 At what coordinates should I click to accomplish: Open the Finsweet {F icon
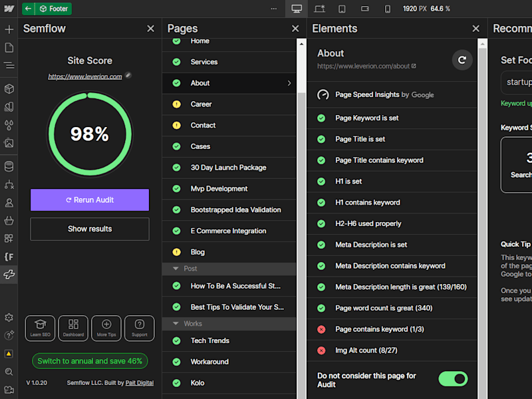[x=9, y=257]
